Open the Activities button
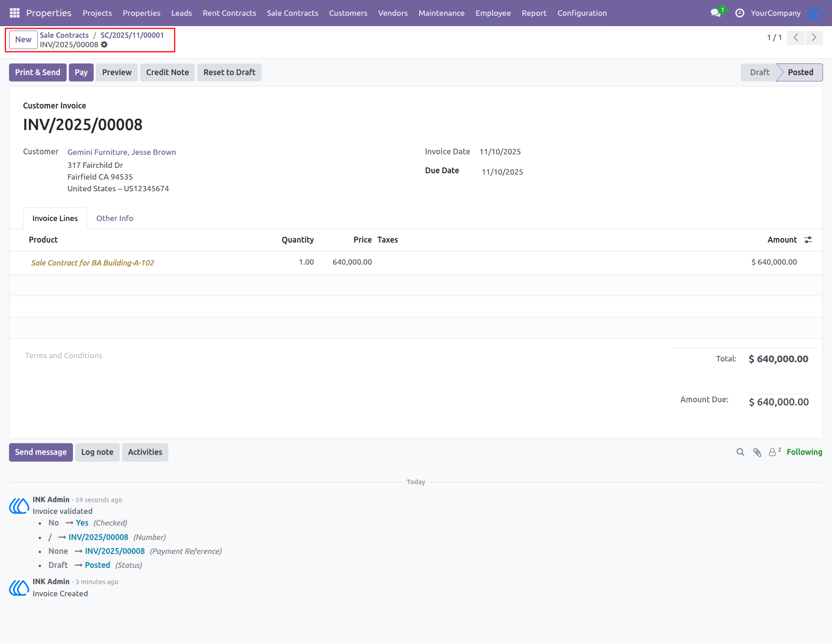This screenshot has height=644, width=832. point(145,452)
